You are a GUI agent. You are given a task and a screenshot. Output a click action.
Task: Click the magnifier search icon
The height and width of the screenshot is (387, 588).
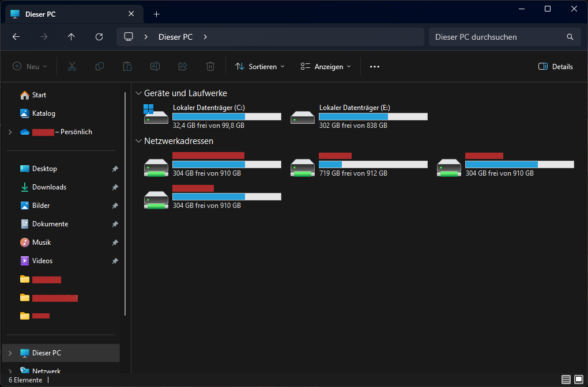click(570, 37)
